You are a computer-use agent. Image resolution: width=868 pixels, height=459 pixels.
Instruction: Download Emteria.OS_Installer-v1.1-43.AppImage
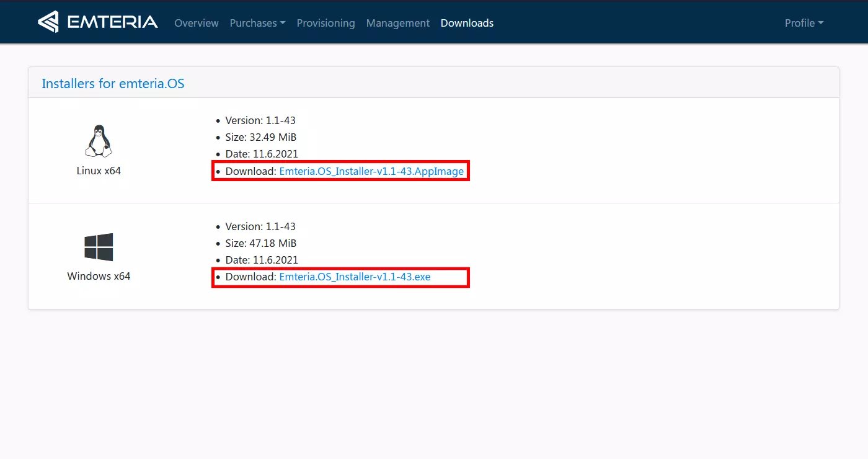[x=371, y=171]
